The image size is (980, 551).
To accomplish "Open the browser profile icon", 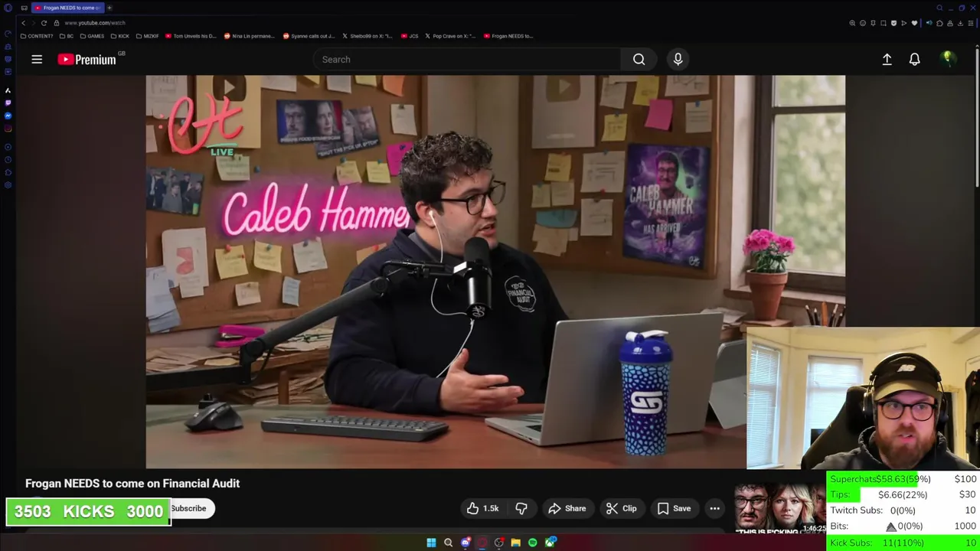I will tap(950, 23).
